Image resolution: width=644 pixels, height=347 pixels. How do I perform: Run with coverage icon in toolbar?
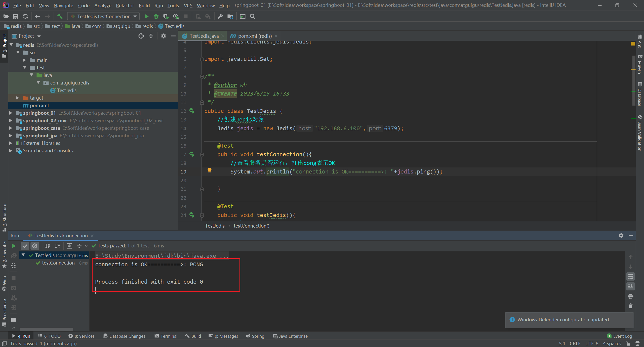[x=166, y=16]
